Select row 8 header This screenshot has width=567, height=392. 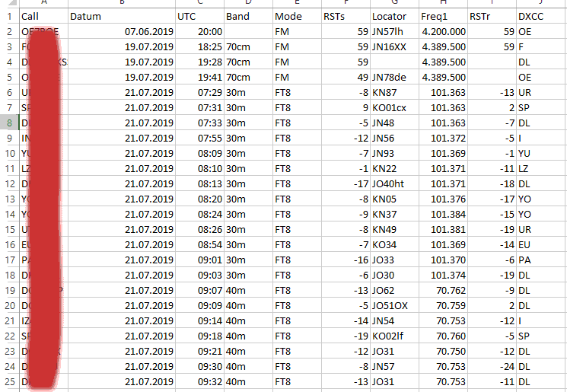click(9, 123)
